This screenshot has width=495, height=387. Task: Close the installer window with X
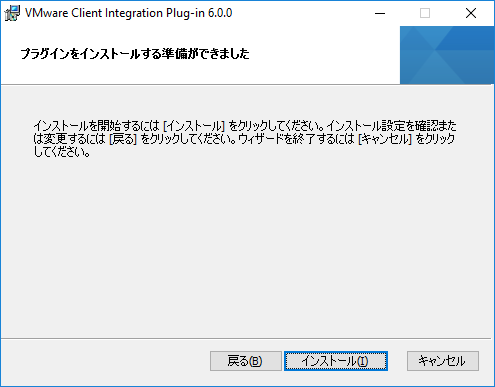pyautogui.click(x=471, y=13)
